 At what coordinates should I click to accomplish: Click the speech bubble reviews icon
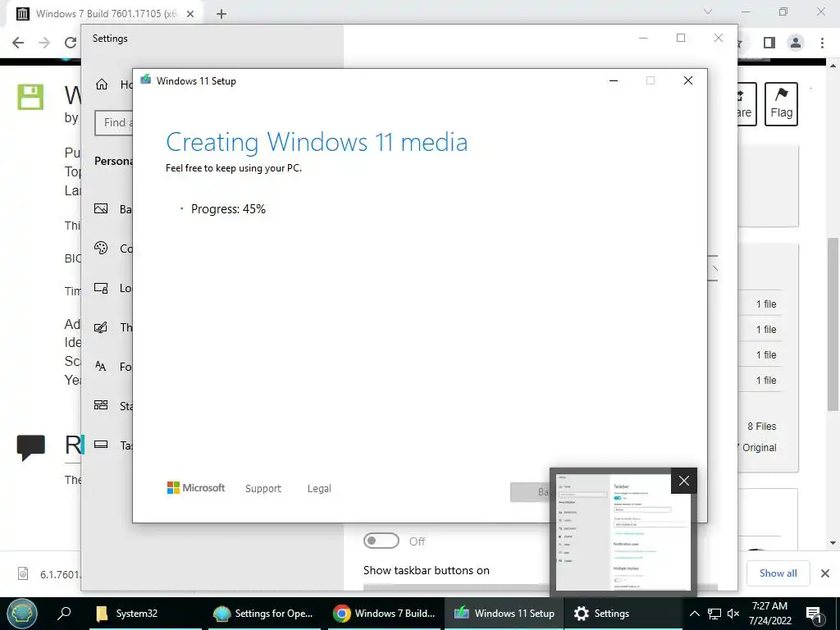point(30,447)
